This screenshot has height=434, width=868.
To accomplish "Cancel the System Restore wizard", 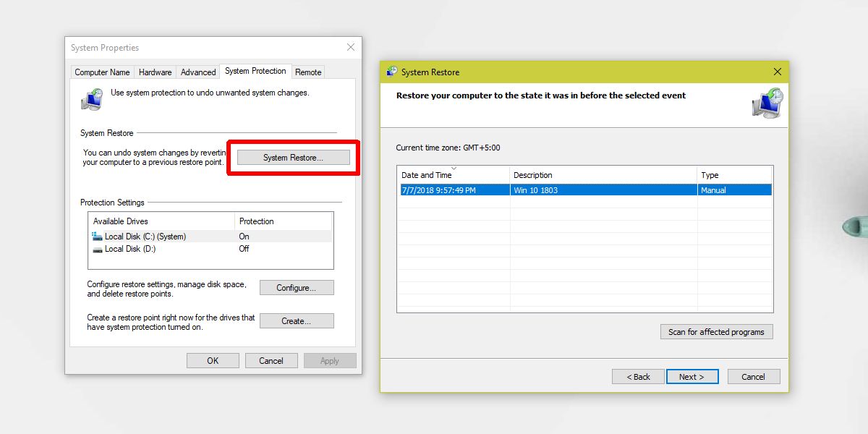I will (753, 377).
